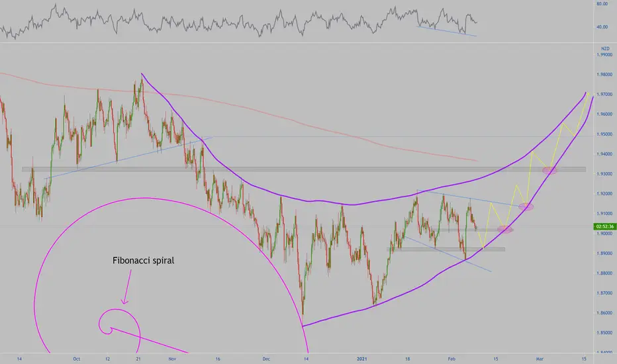This screenshot has height=364, width=617.
Task: Select the green 02:52:36 countdown price label
Action: pos(605,226)
